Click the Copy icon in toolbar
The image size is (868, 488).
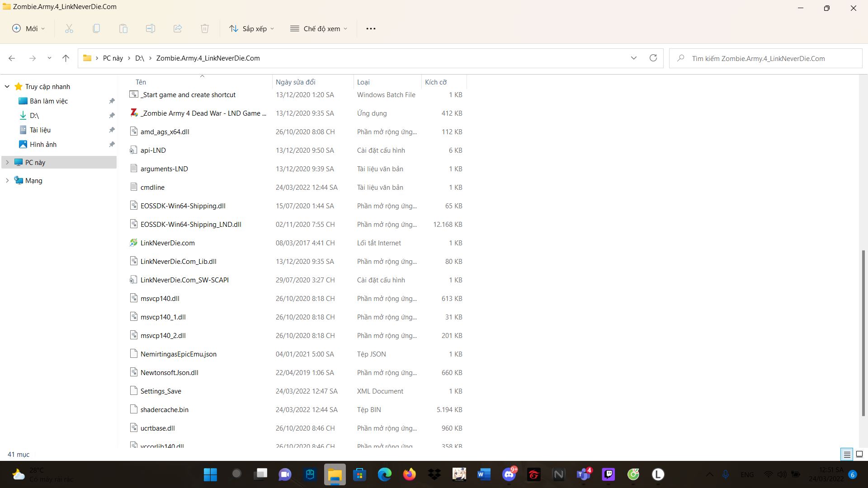96,28
